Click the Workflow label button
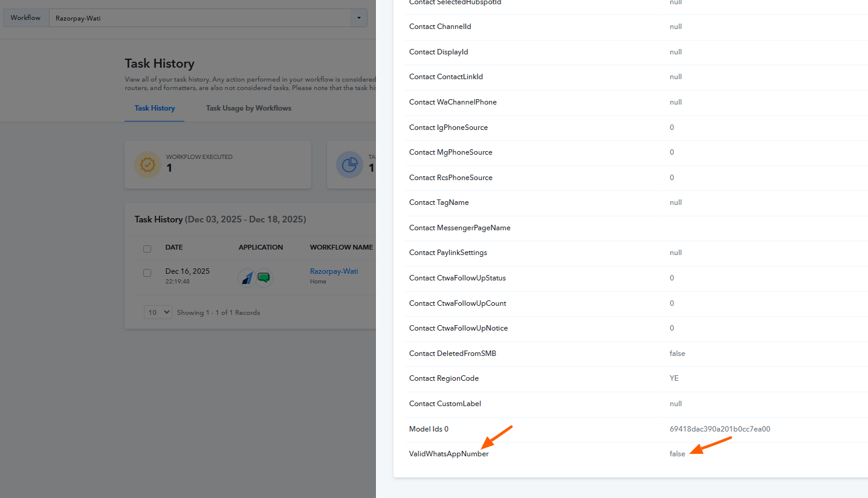 click(25, 18)
